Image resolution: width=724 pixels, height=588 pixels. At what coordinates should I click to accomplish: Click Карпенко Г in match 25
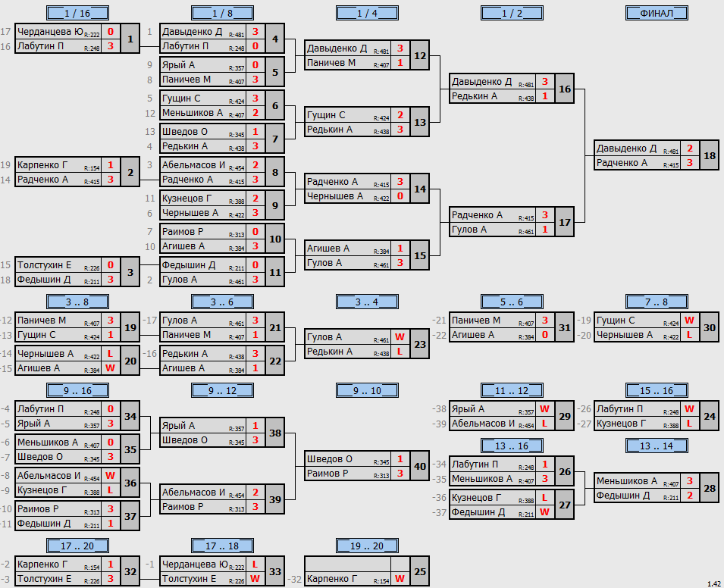click(x=331, y=579)
